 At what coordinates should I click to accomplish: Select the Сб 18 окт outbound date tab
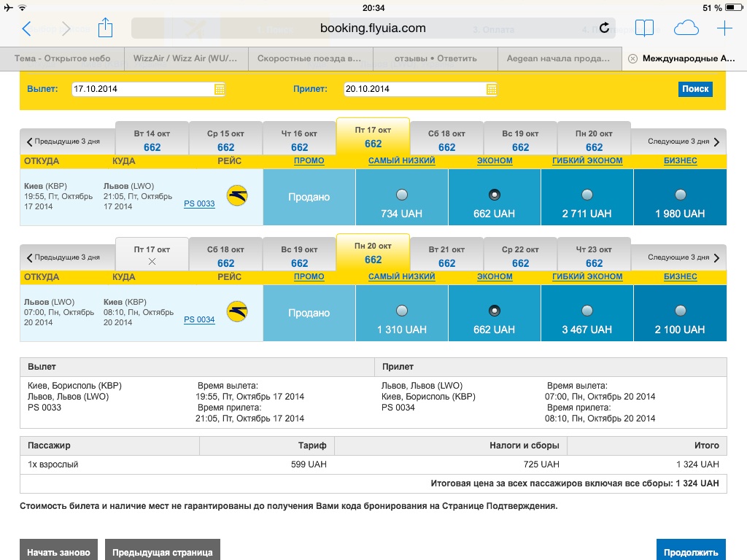tap(446, 140)
